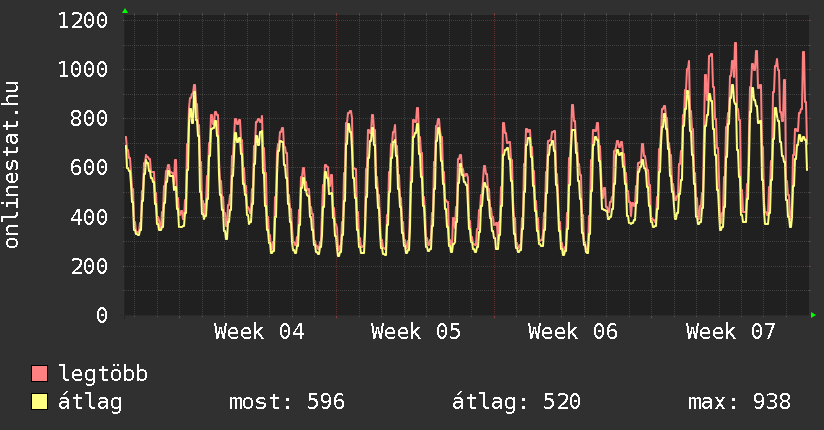Image resolution: width=824 pixels, height=430 pixels.
Task: Click the Week 06 axis label
Action: point(573,332)
